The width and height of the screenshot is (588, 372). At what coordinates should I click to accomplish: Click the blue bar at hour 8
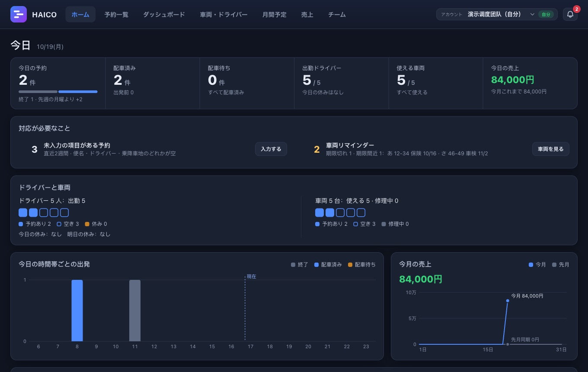point(77,311)
